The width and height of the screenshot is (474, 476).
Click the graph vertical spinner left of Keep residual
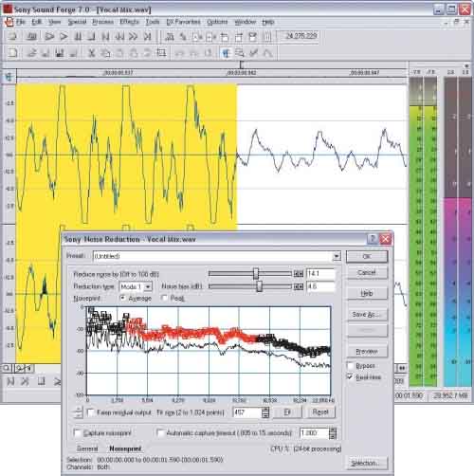click(78, 412)
